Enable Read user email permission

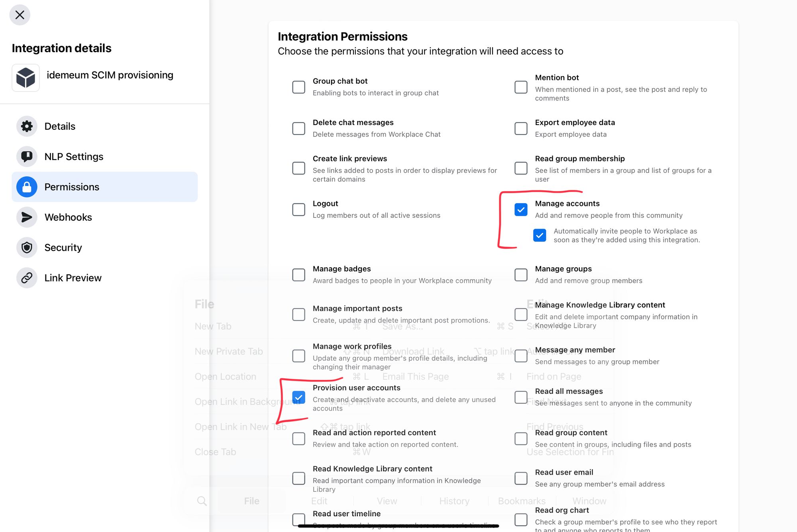point(521,478)
